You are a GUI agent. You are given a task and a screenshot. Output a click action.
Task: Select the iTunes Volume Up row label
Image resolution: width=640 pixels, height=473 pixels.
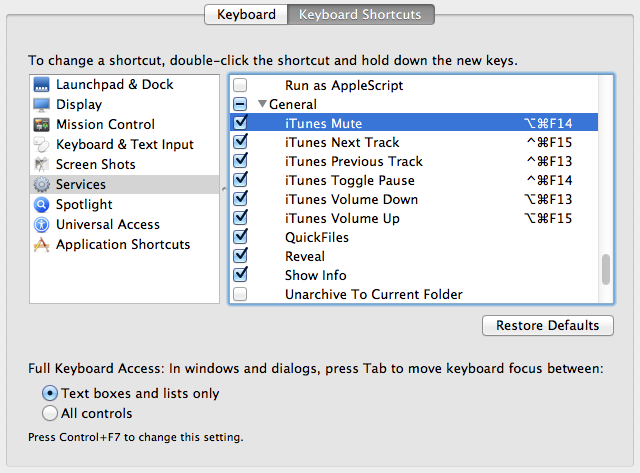click(x=342, y=218)
